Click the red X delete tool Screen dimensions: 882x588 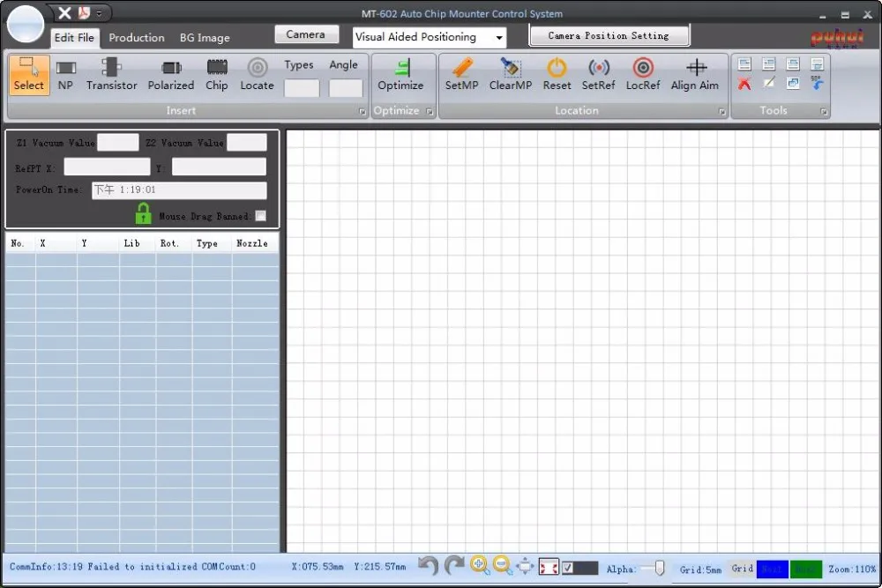(744, 85)
